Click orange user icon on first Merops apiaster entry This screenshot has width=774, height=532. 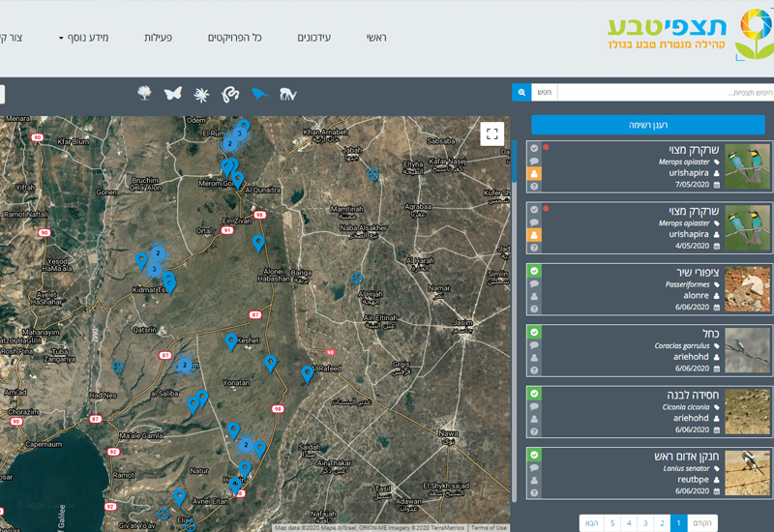coord(534,174)
